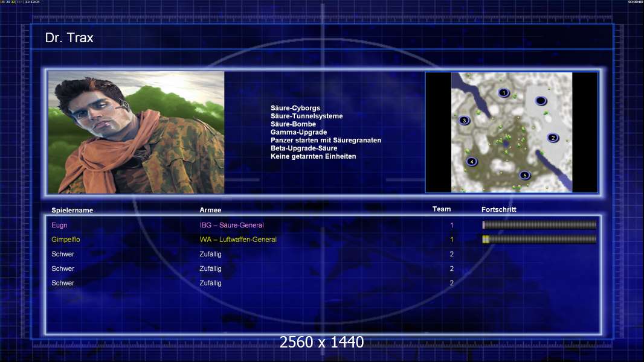Click team number for Eugn
The width and height of the screenshot is (644, 362).
(x=452, y=225)
